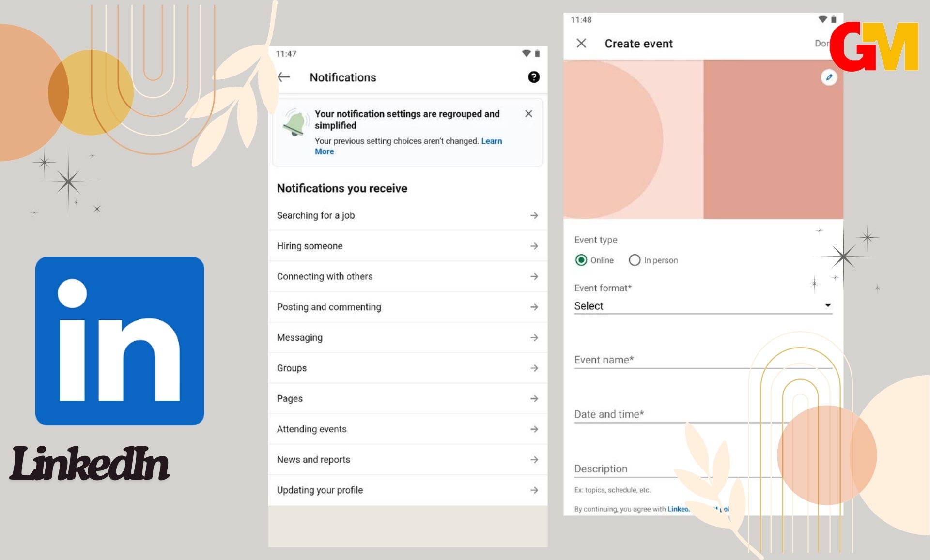Open Posting and commenting settings

(x=407, y=307)
